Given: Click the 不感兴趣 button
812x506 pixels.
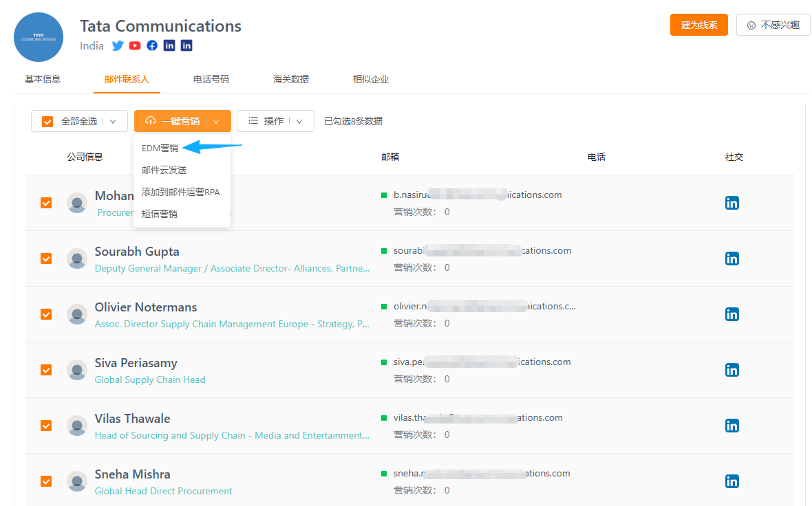Looking at the screenshot, I should click(x=773, y=25).
